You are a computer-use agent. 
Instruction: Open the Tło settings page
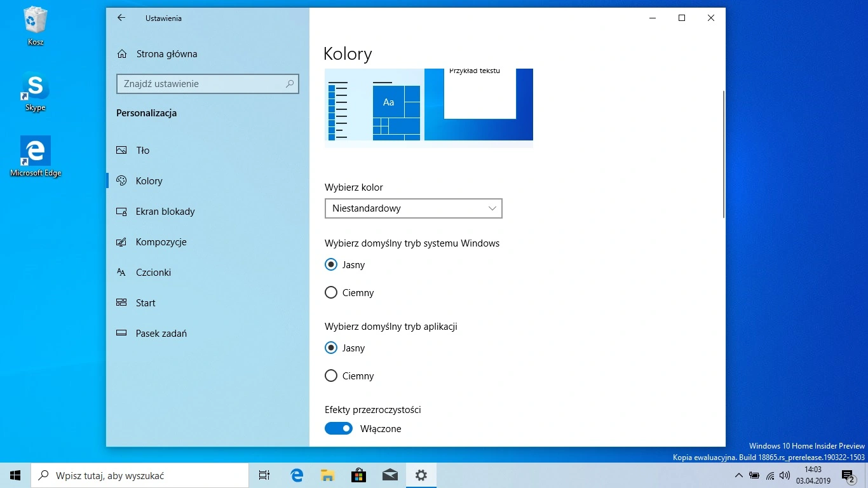(x=143, y=151)
